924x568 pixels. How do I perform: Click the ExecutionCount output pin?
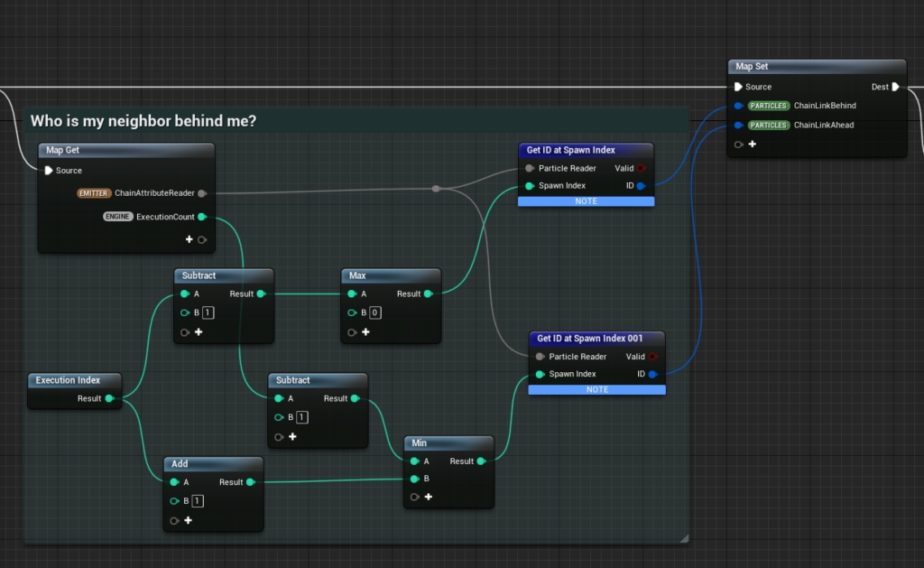click(x=202, y=217)
